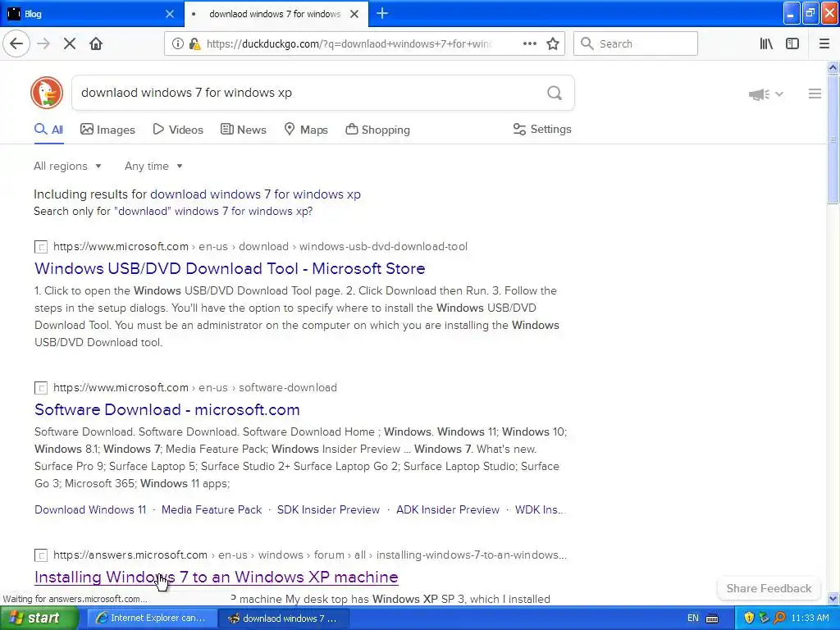Stop loading the page

[x=70, y=44]
